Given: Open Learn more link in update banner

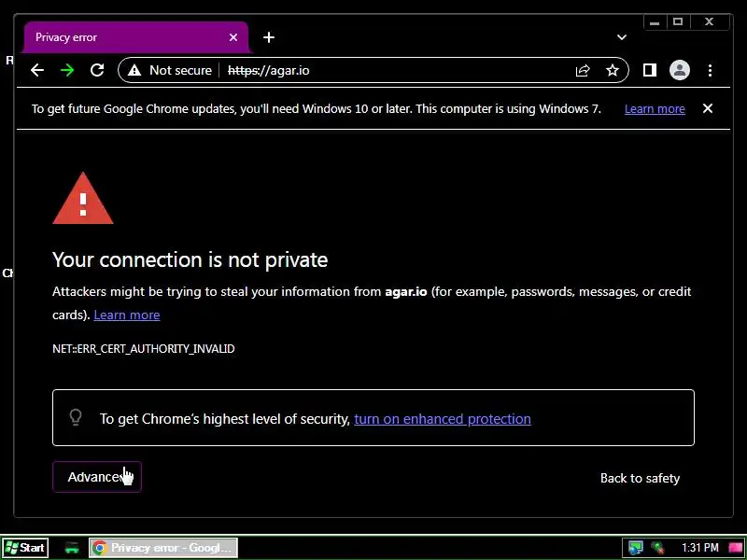Looking at the screenshot, I should (655, 109).
